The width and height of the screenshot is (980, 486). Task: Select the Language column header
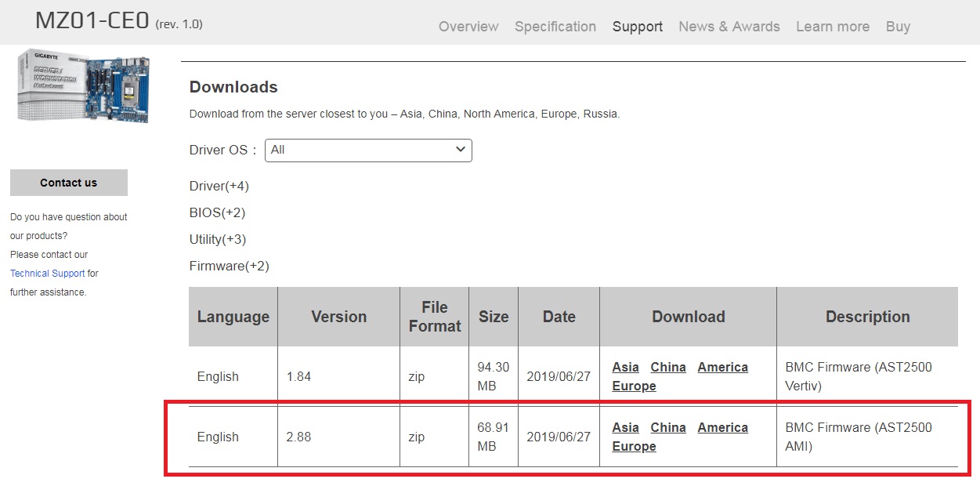click(x=233, y=317)
